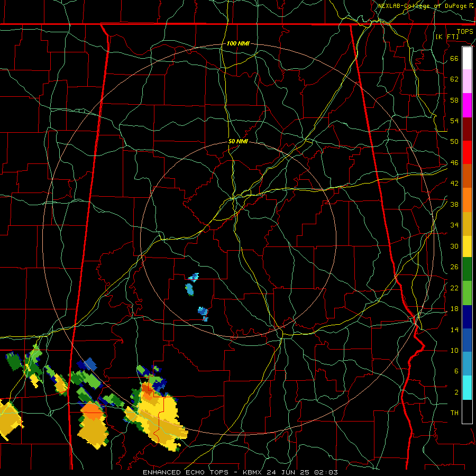
Task: Click the "30" legend value
Action: point(454,246)
